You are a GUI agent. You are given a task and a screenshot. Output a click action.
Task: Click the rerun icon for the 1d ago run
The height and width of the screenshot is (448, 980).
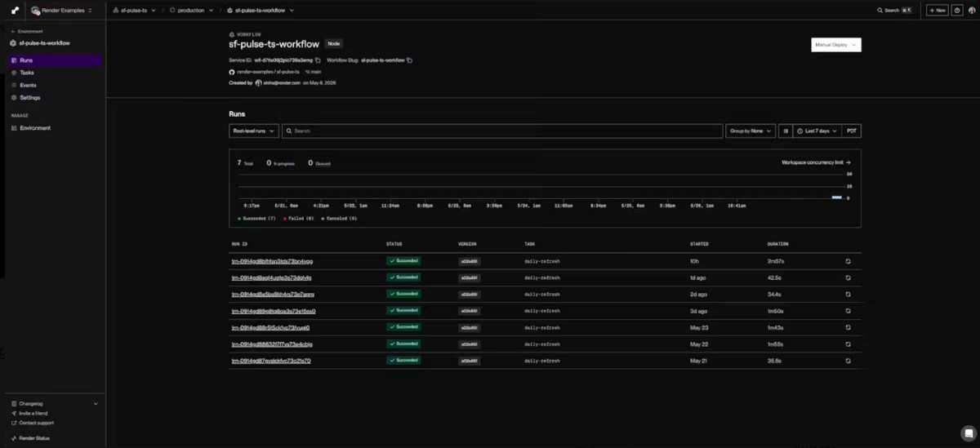[848, 277]
